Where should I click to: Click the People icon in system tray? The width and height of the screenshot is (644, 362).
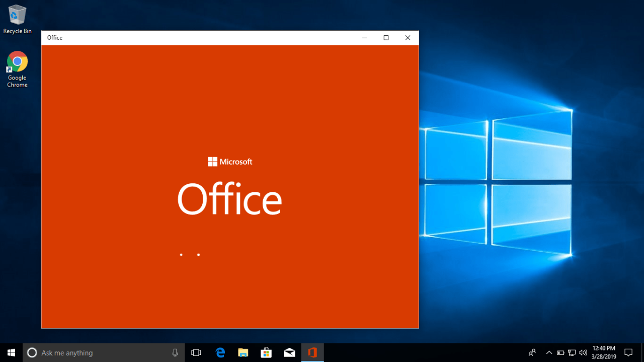coord(532,352)
